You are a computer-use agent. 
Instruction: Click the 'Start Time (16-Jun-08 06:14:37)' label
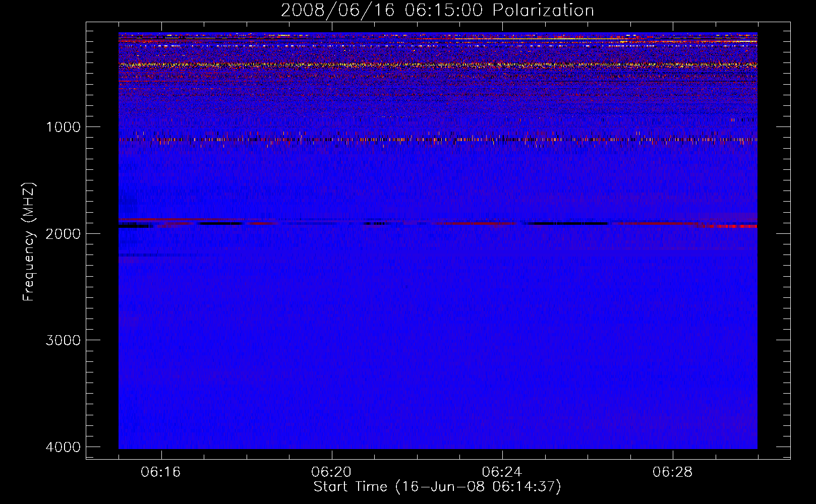click(x=437, y=487)
